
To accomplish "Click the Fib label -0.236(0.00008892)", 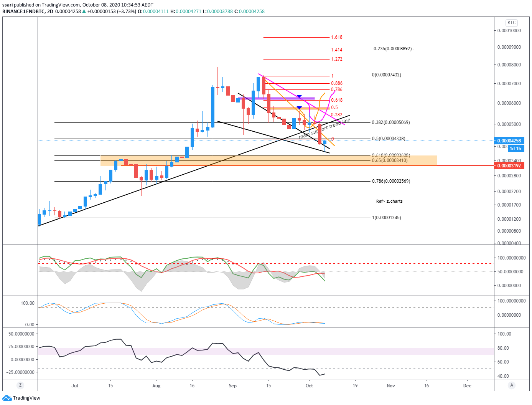I will pos(392,49).
